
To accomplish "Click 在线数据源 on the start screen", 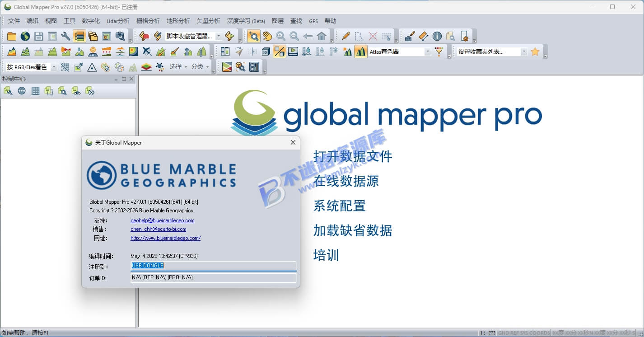I will 346,181.
